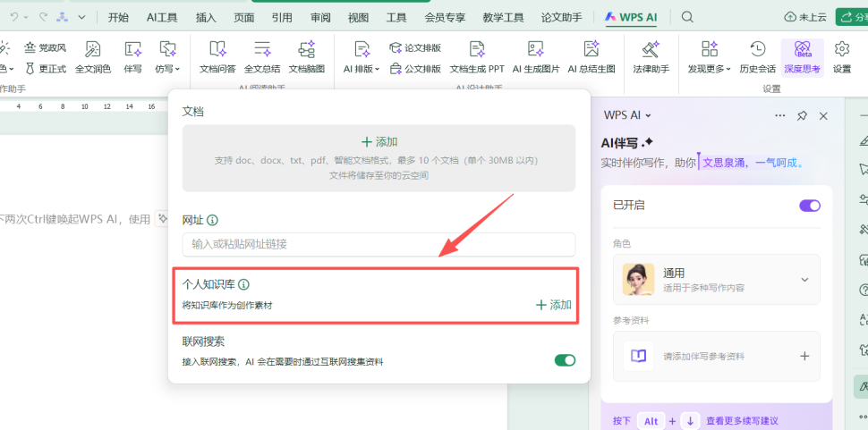Click the undo arrow icon
The width and height of the screenshot is (868, 430).
pyautogui.click(x=13, y=17)
